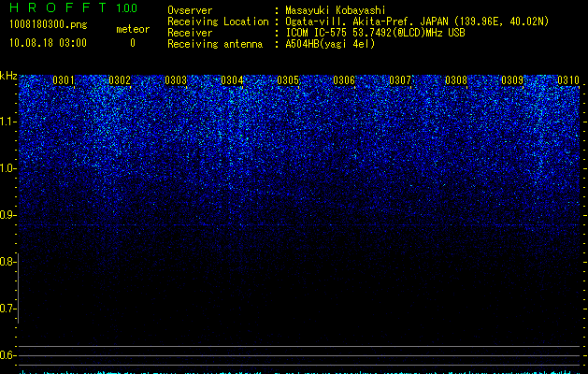The width and height of the screenshot is (588, 374).
Task: Click the 1.0 frequency axis label
Action: pos(7,168)
